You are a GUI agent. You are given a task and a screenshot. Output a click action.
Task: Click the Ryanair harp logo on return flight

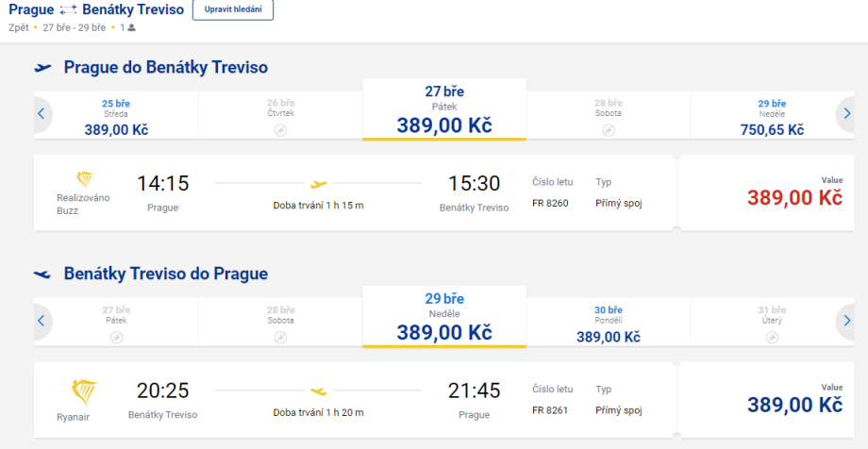click(x=85, y=390)
